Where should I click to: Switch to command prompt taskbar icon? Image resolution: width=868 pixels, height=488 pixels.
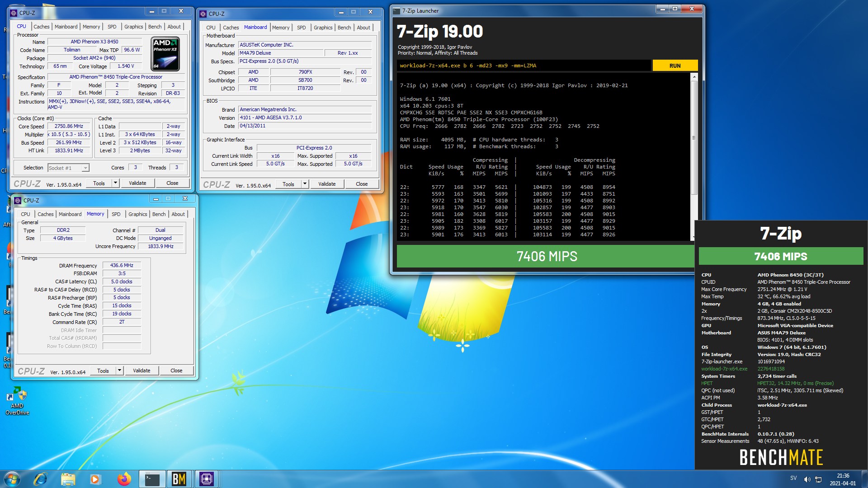click(x=152, y=479)
